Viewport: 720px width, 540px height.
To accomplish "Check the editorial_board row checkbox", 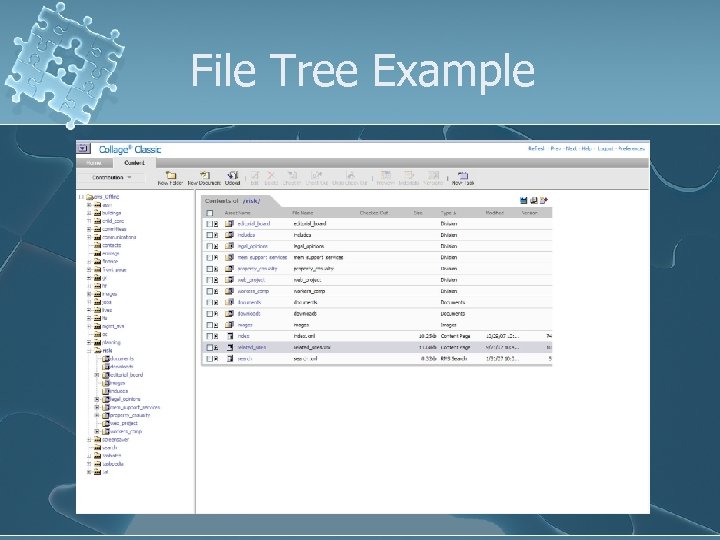I will pos(209,224).
